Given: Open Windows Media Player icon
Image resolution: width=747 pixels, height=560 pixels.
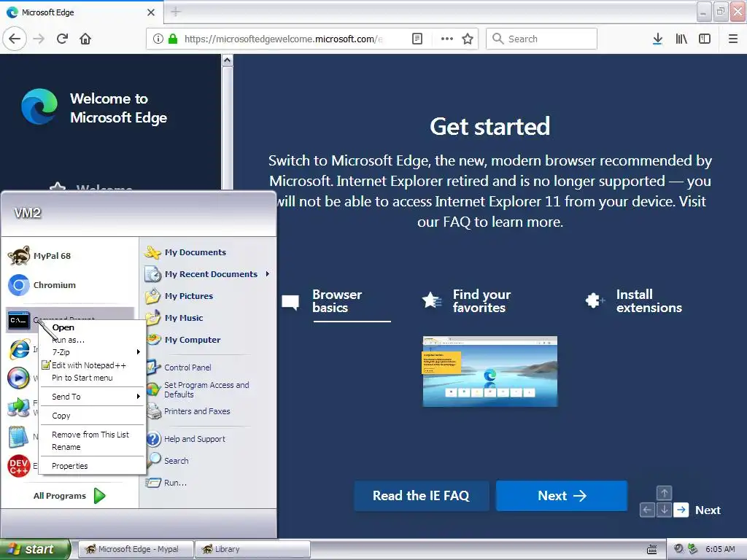Looking at the screenshot, I should tap(18, 378).
